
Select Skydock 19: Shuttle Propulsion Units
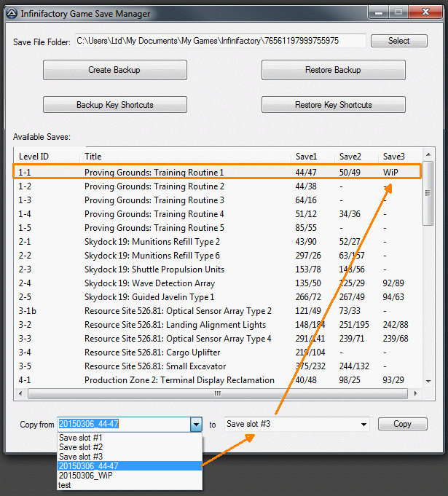pyautogui.click(x=217, y=269)
